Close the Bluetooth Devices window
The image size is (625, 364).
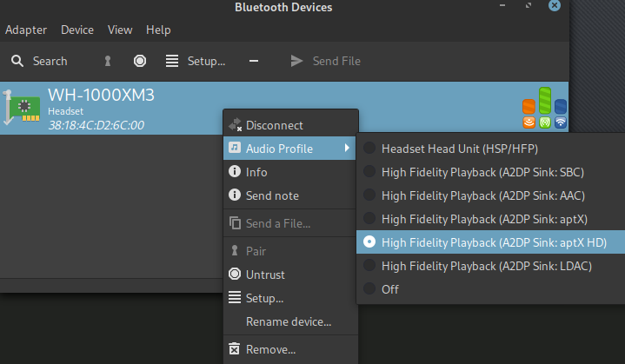555,5
